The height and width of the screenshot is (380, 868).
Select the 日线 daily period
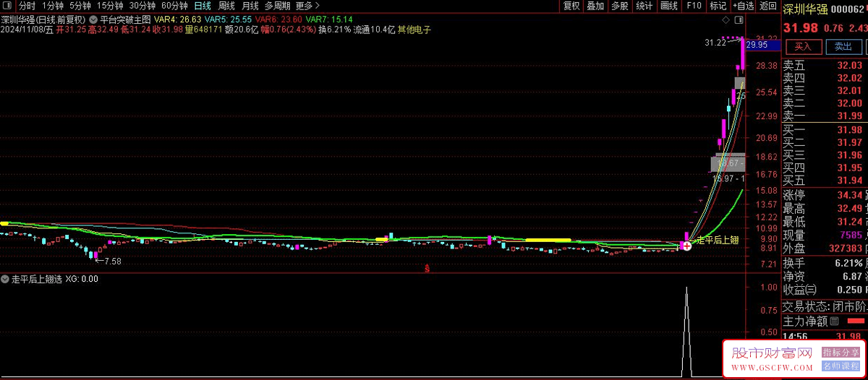point(203,6)
